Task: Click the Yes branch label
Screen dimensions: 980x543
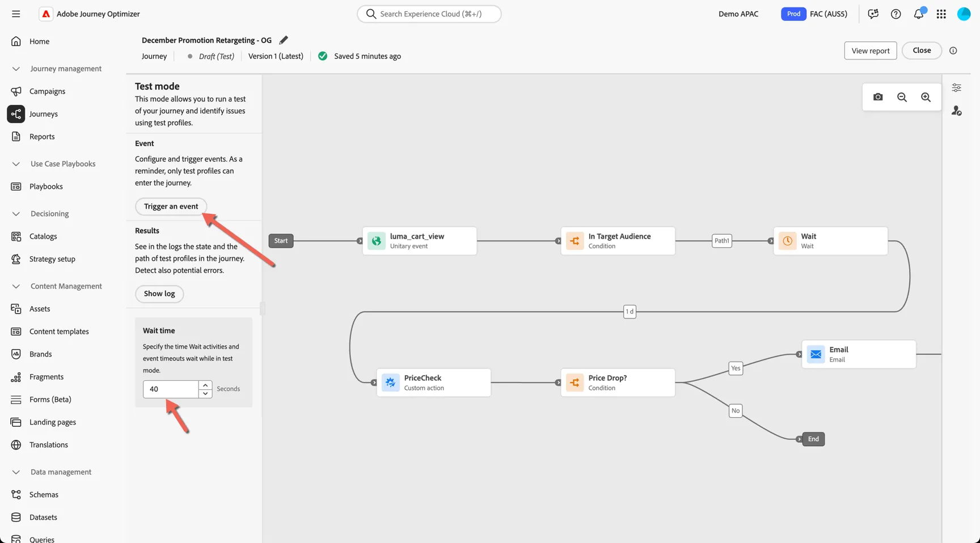Action: point(736,368)
